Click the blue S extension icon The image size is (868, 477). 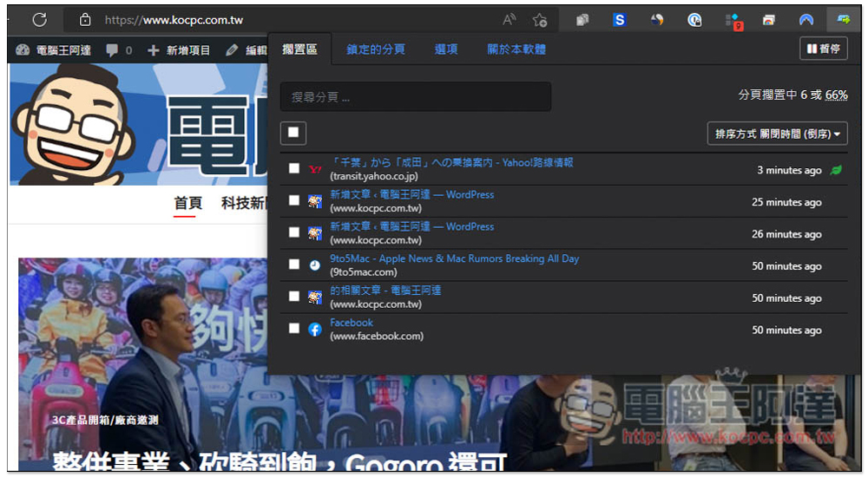pos(619,19)
